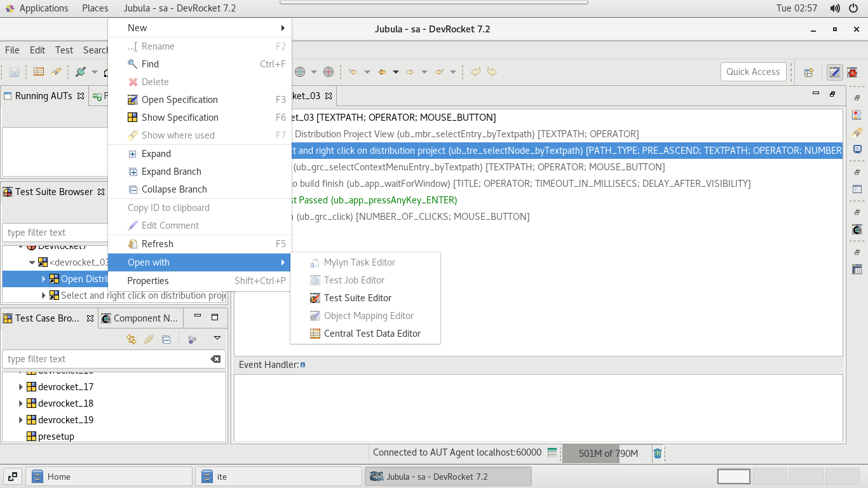Click Test Suite Browser filter text field
This screenshot has height=488, width=868.
pyautogui.click(x=56, y=233)
